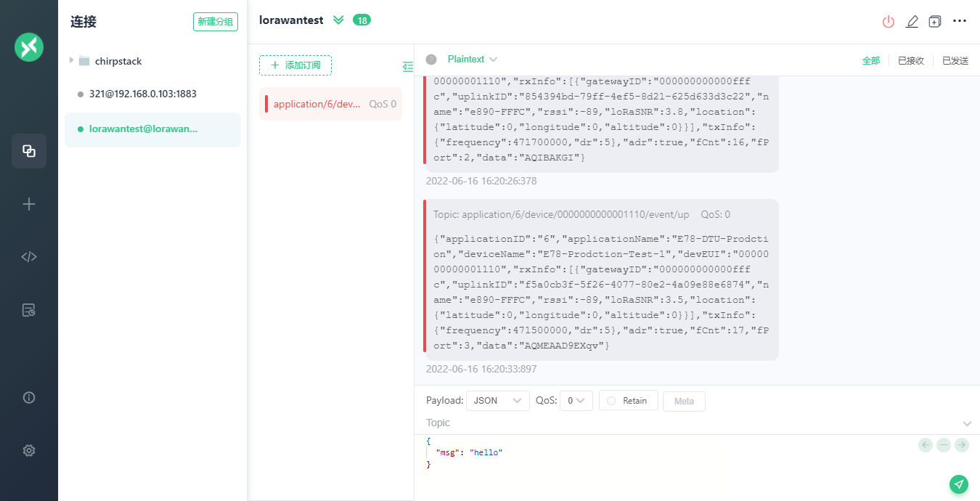This screenshot has height=501, width=980.
Task: Click the About info icon in sidebar
Action: [29, 397]
